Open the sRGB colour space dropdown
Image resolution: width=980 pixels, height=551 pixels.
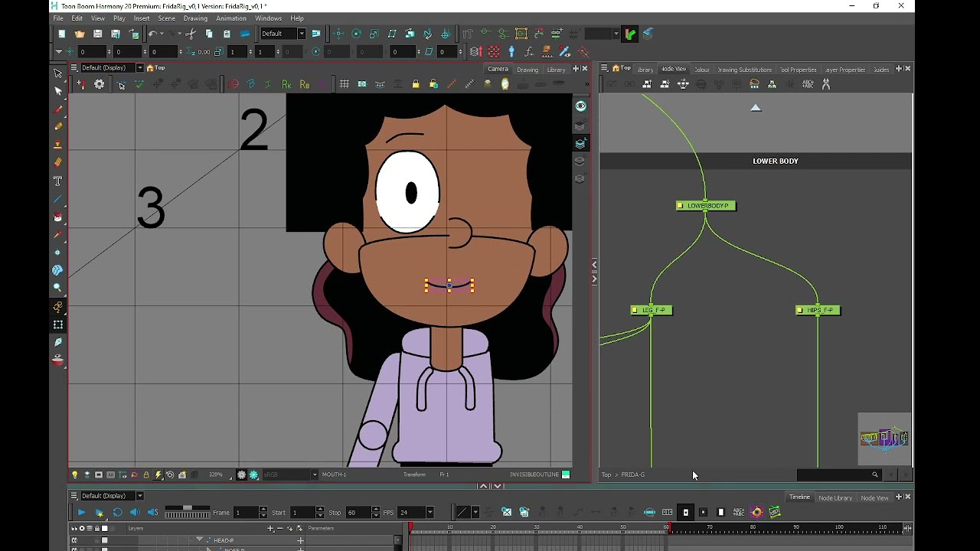click(x=314, y=474)
